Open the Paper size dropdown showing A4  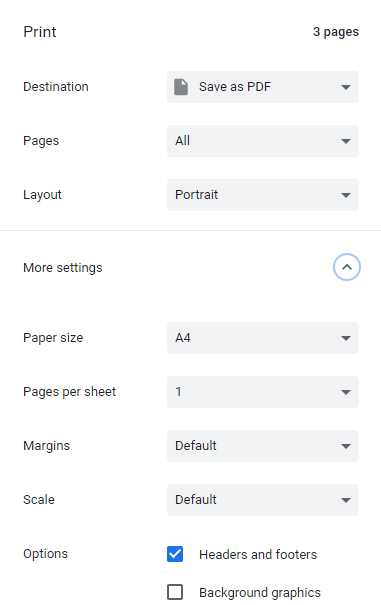tap(263, 338)
